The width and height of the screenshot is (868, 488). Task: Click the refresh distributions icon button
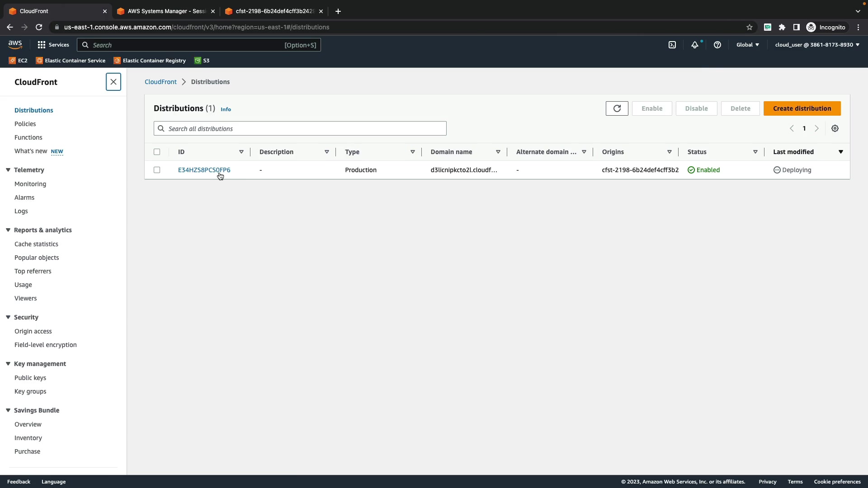pyautogui.click(x=617, y=108)
